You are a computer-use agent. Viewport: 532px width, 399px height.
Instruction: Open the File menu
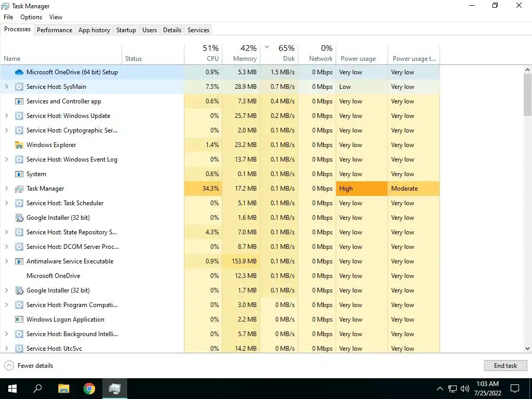click(x=8, y=17)
